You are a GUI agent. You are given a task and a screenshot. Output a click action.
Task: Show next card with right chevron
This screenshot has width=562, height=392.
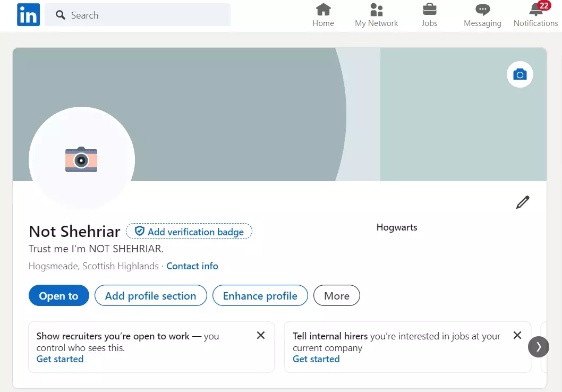click(539, 347)
